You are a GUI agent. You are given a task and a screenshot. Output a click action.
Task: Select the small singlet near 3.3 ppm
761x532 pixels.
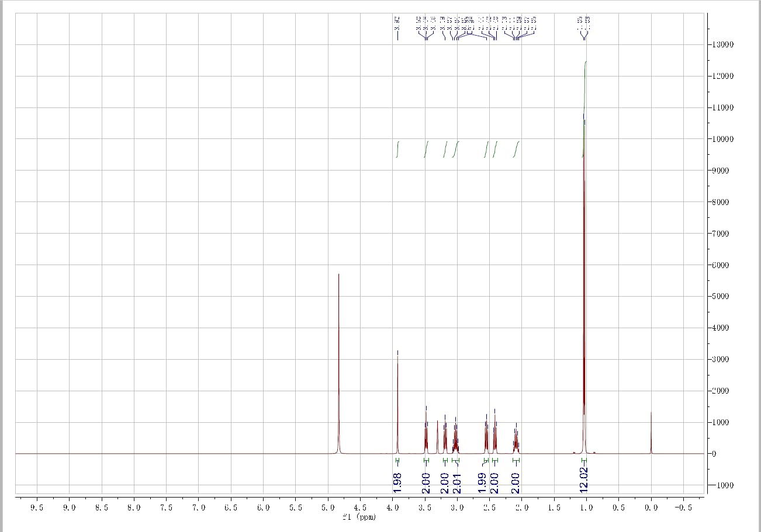tap(437, 437)
